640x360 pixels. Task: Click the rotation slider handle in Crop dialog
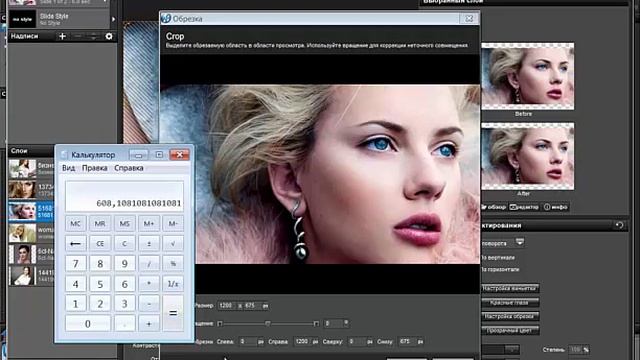[267, 323]
